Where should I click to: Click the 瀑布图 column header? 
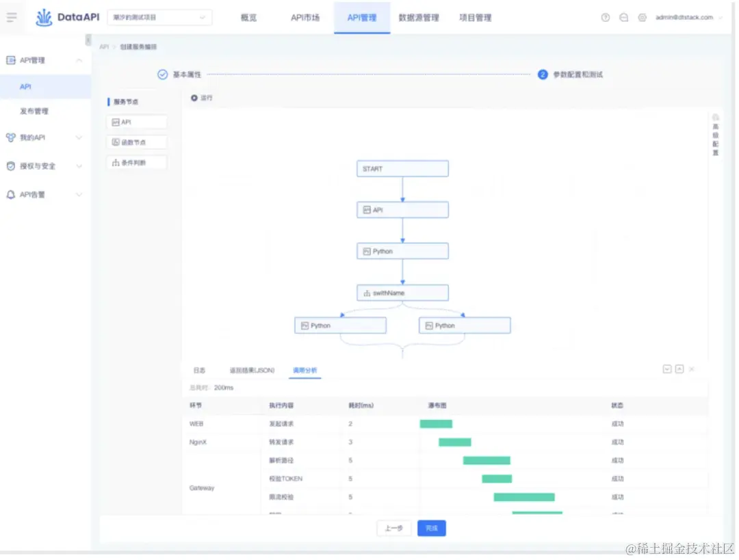tap(437, 405)
